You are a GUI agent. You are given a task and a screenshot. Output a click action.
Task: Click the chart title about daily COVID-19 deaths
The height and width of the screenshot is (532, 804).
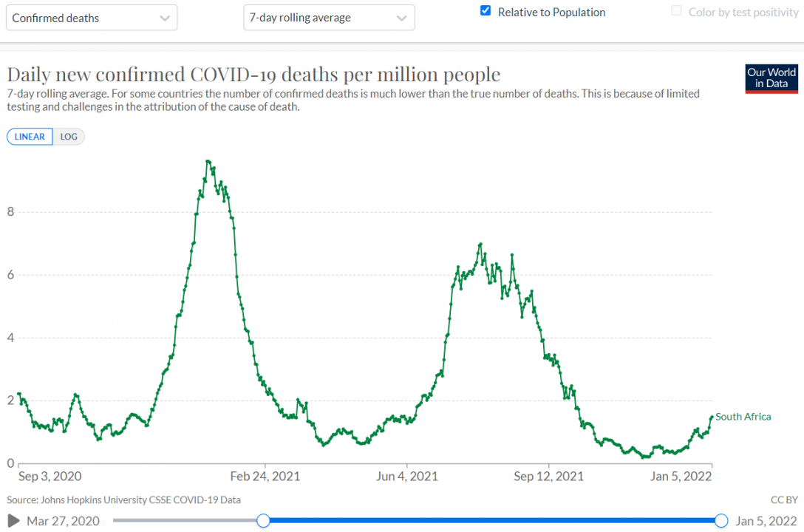click(x=253, y=75)
